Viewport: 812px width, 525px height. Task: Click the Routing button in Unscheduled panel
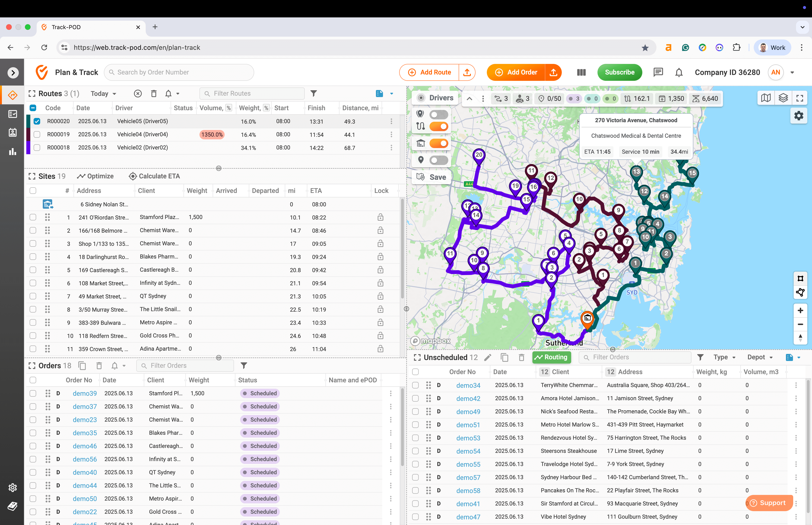point(551,357)
